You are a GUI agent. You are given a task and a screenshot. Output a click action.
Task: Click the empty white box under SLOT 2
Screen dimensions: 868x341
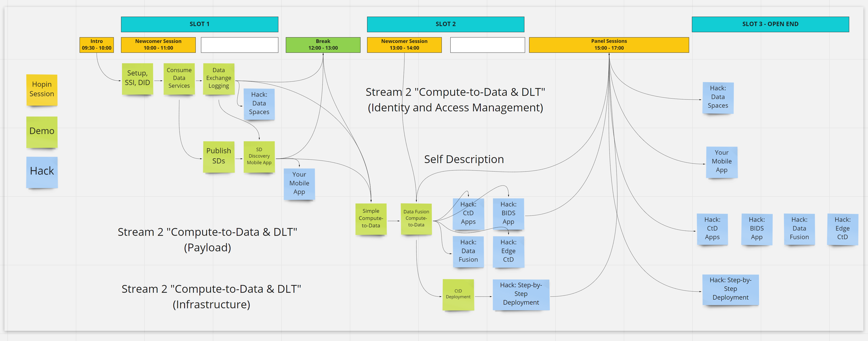coord(488,45)
